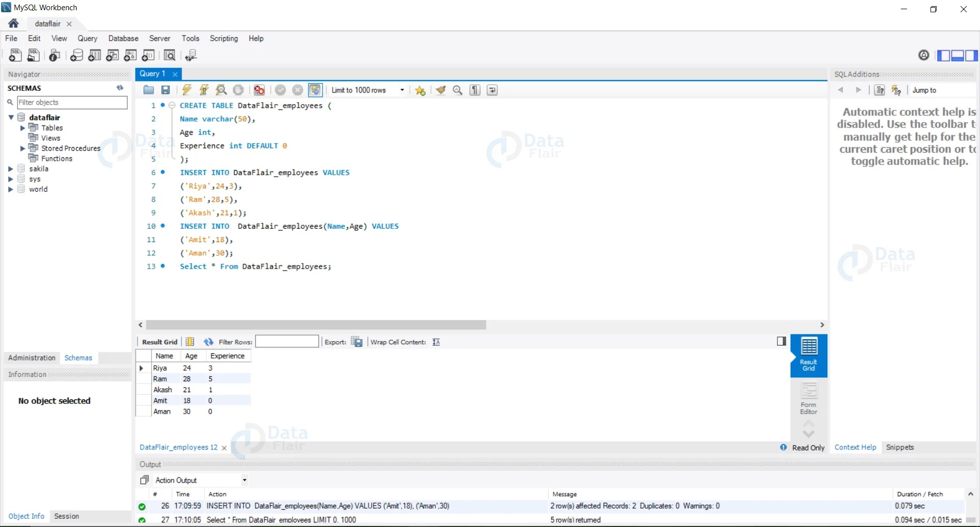Open a script file in Query 1 editor
Image resolution: width=980 pixels, height=527 pixels.
point(149,90)
